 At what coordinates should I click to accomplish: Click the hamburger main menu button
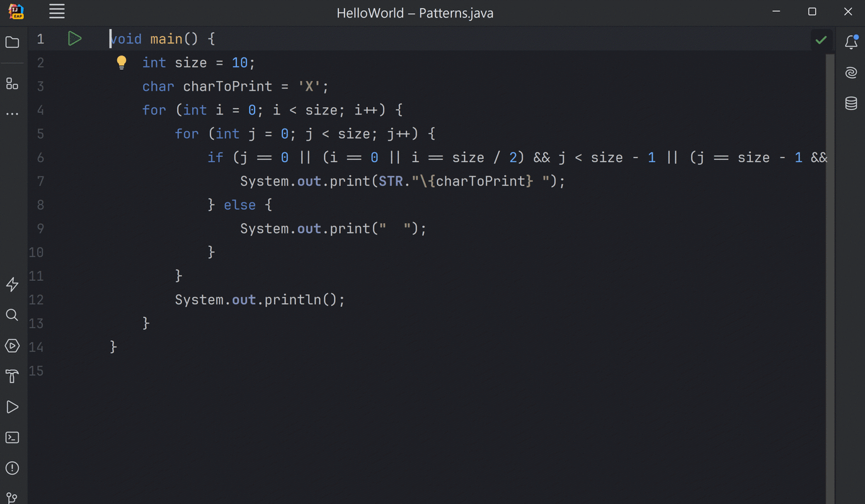57,12
